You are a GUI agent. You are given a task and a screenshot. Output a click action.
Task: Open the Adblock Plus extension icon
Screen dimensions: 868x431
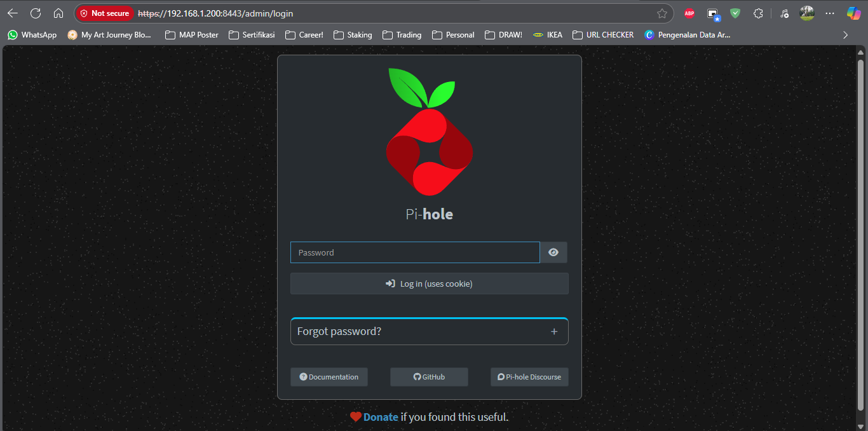(689, 13)
